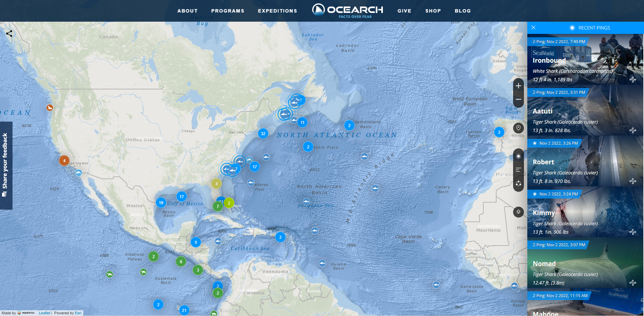
Task: Go to the Give page
Action: point(404,11)
